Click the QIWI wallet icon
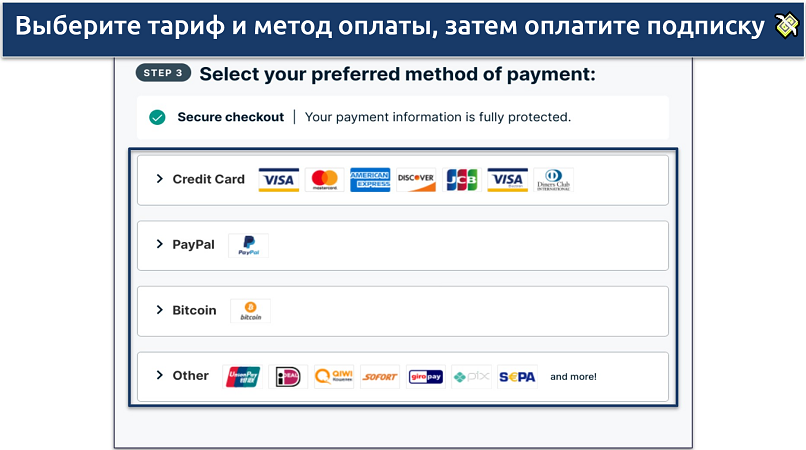 coord(334,376)
